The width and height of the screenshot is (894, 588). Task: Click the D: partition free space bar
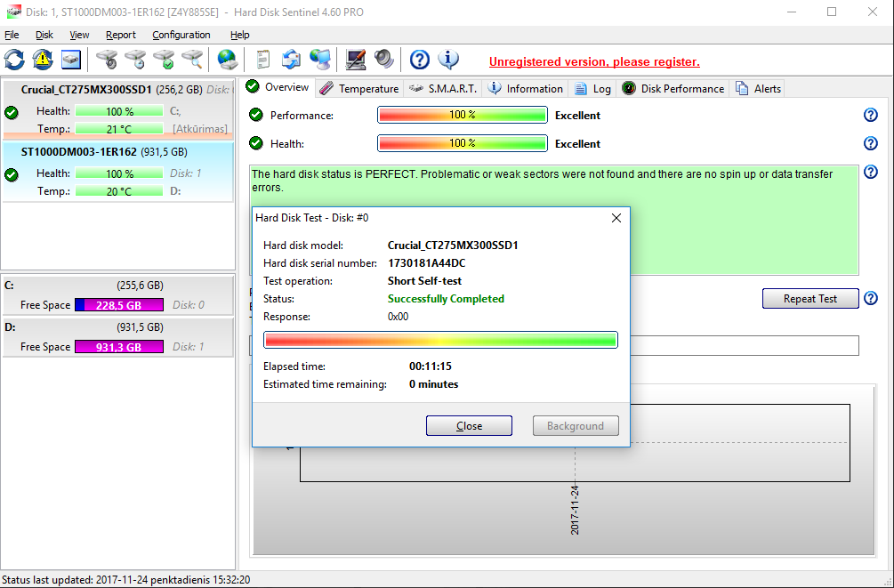pyautogui.click(x=119, y=346)
